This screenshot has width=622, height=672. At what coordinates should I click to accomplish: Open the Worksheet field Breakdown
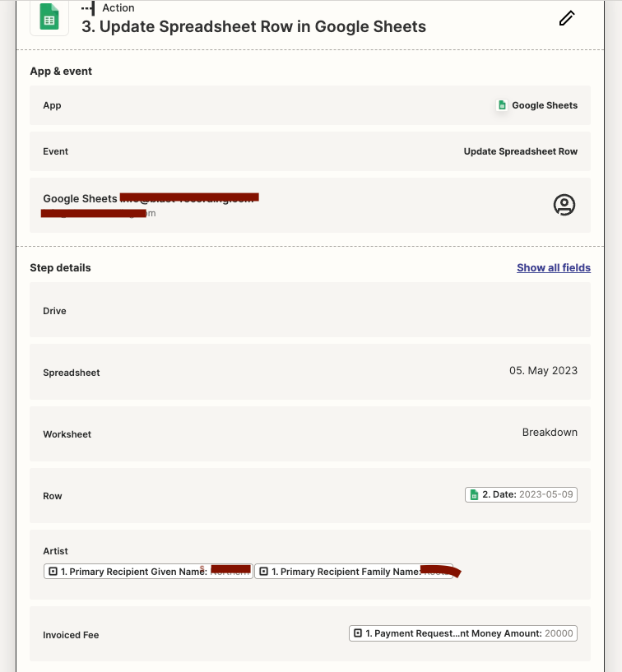(310, 433)
